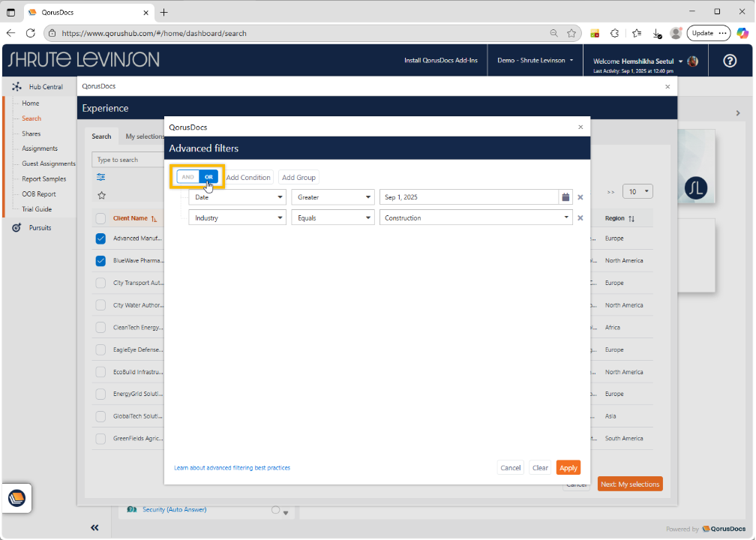Open the Equals operator dropdown

(x=332, y=218)
